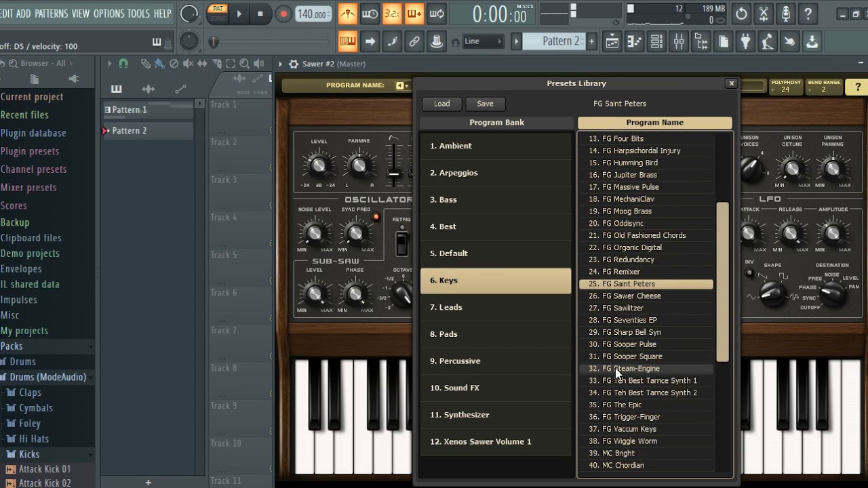Add a new pattern with the plus button
868x488 pixels.
pos(592,41)
